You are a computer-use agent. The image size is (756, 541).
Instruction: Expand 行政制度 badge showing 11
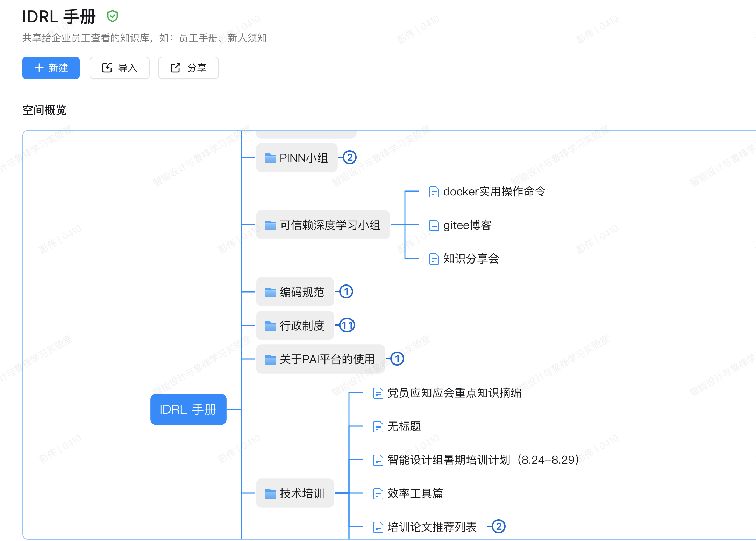pos(347,325)
